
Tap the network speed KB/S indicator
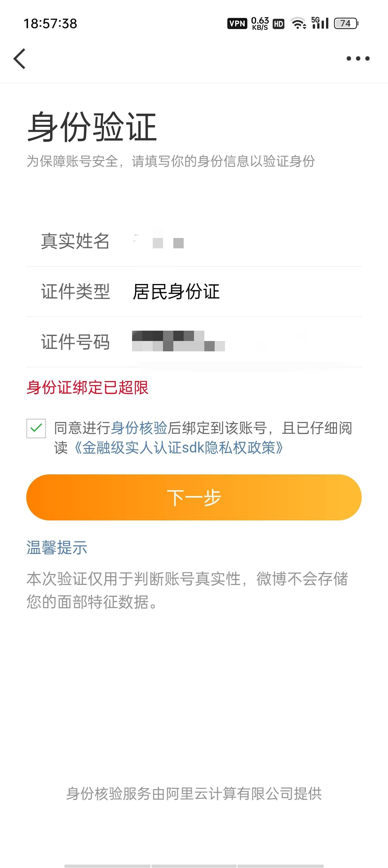[x=260, y=23]
